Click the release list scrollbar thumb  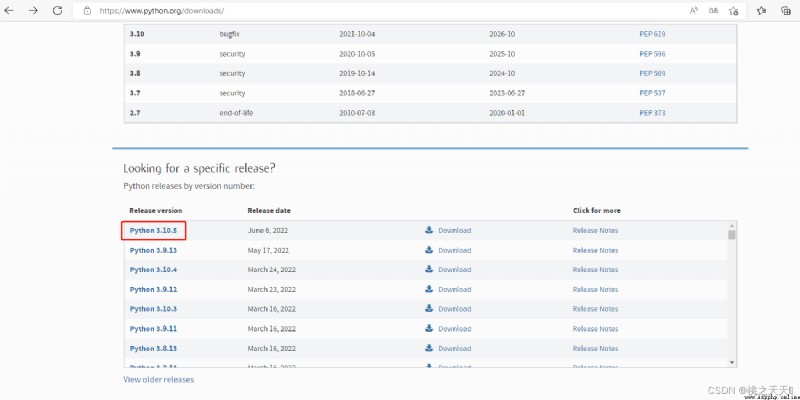(732, 235)
